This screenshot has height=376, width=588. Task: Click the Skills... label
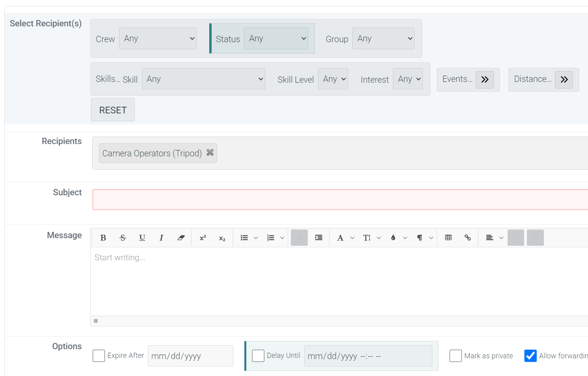click(108, 79)
